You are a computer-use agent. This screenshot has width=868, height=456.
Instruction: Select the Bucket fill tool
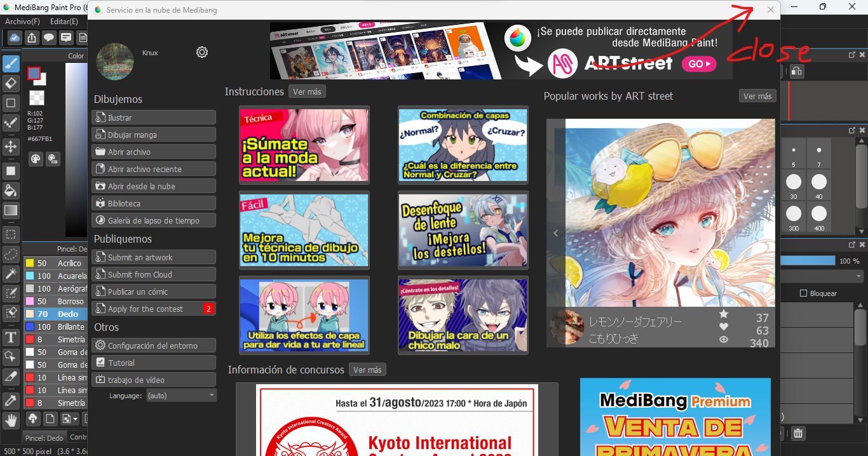tap(11, 191)
